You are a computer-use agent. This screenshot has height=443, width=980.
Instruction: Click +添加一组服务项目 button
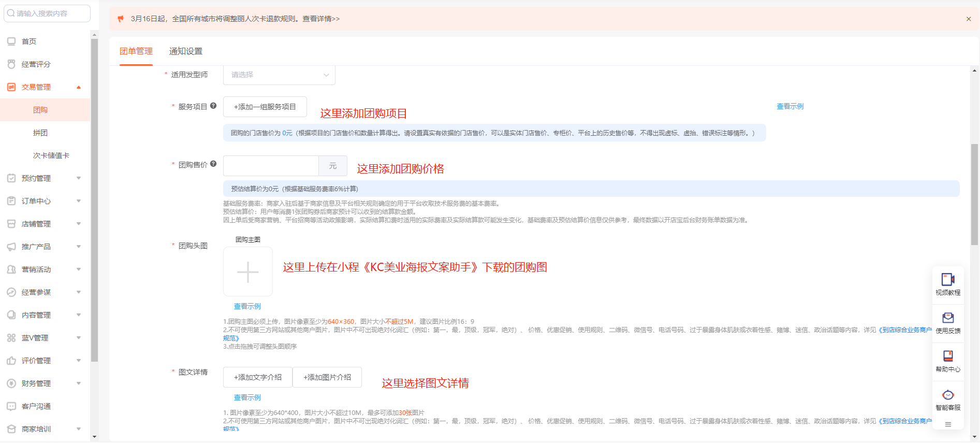click(265, 107)
